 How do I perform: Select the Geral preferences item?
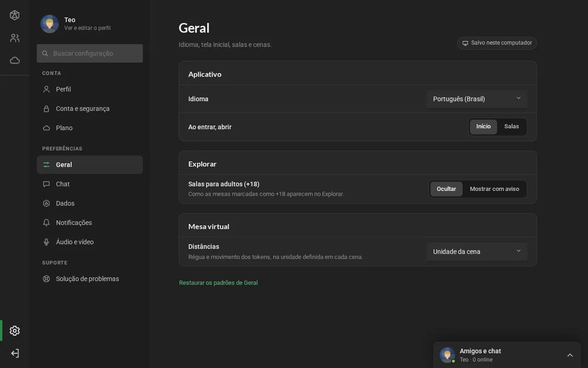90,165
